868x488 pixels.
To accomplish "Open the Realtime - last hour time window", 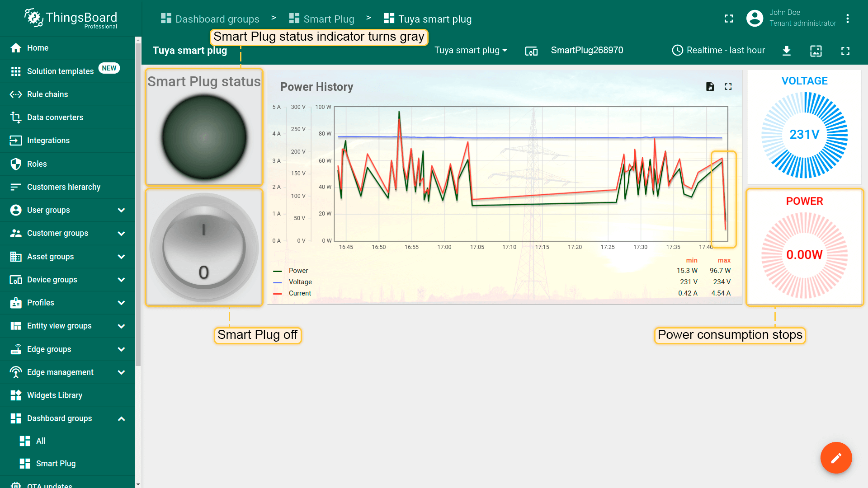I will pos(718,50).
